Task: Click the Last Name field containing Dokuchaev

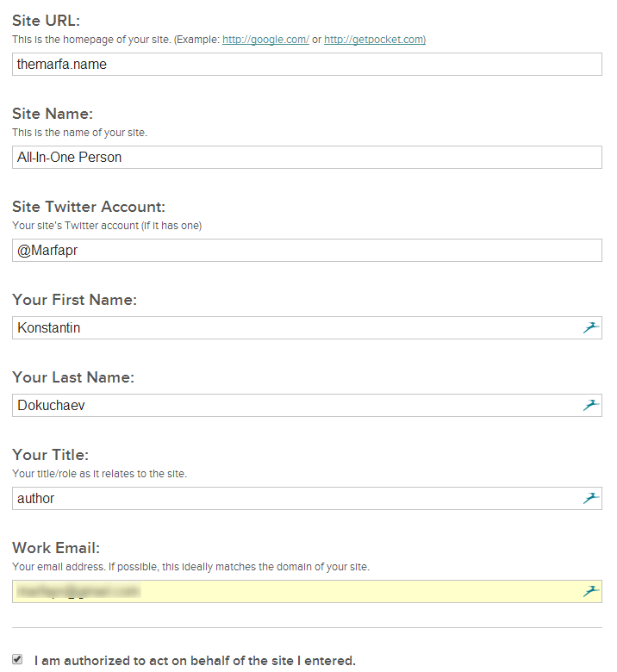Action: point(307,406)
